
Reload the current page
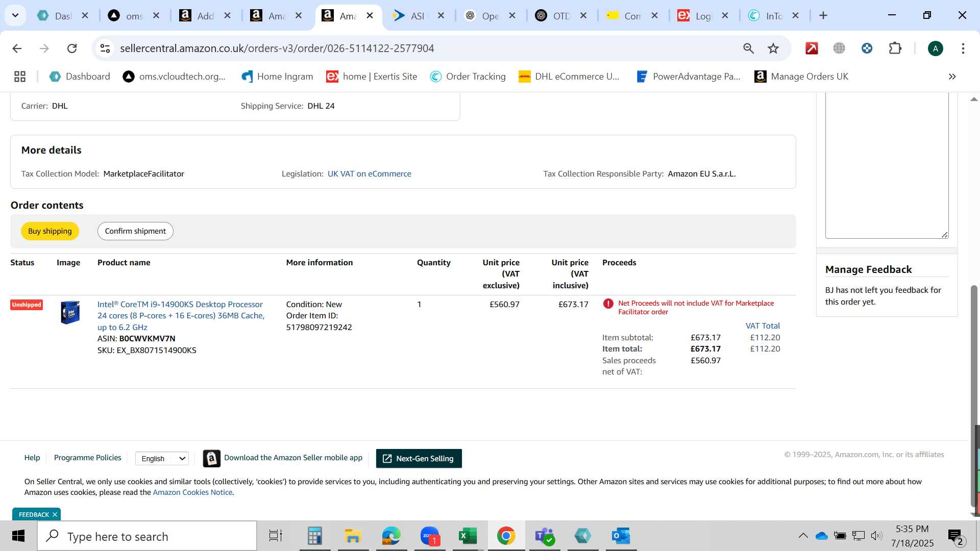pos(72,48)
